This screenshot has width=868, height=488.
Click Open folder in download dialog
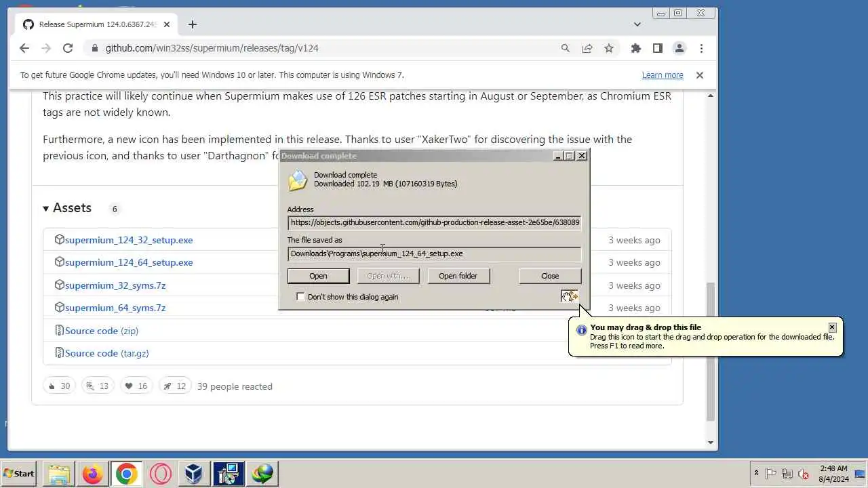[458, 276]
